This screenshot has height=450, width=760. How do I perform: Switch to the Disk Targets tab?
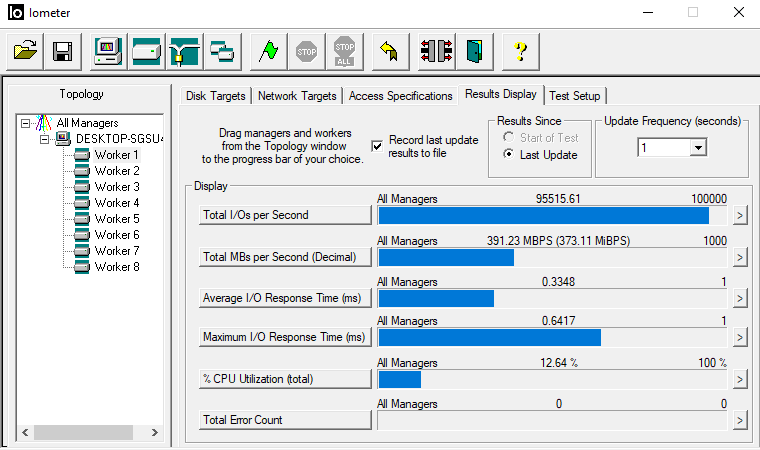[215, 96]
